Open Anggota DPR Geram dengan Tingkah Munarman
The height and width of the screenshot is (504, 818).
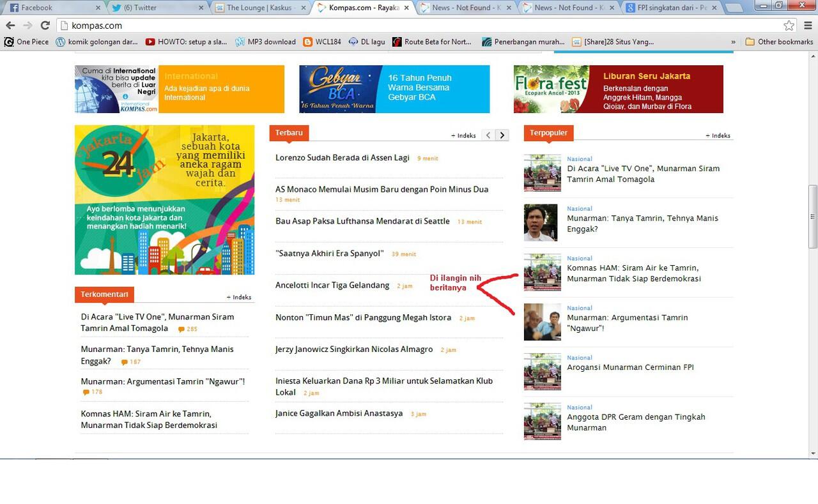[x=636, y=422]
